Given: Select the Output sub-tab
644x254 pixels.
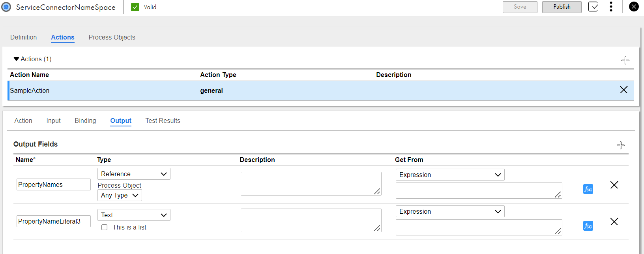Looking at the screenshot, I should click(121, 120).
